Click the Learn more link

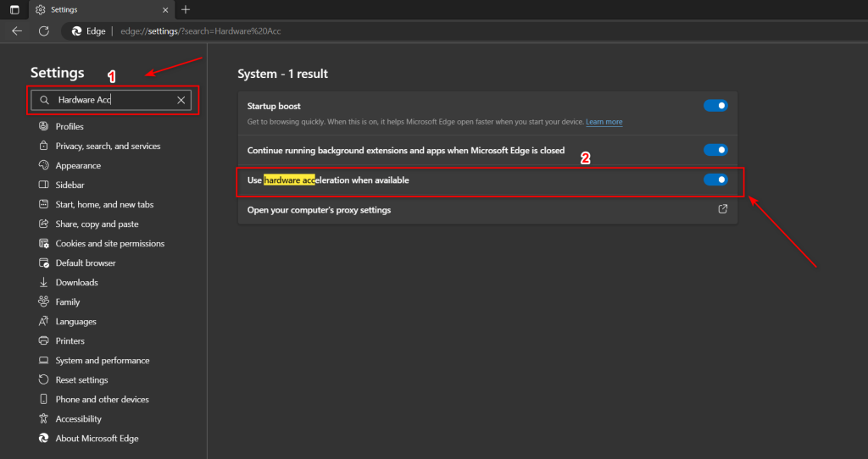604,122
